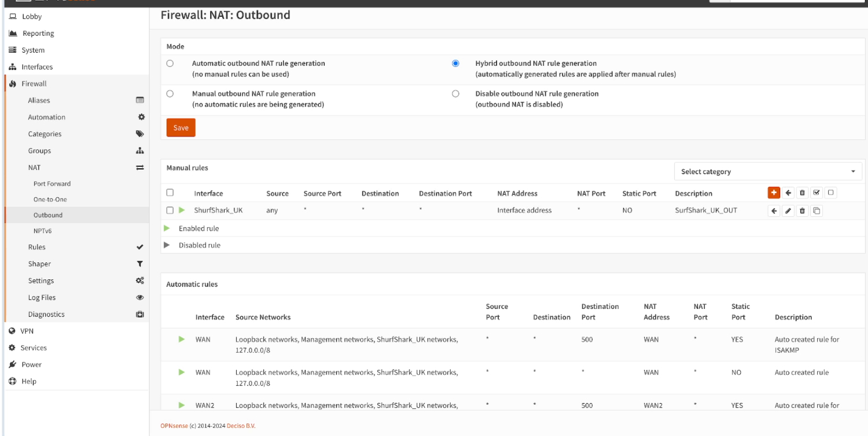Choose Disable outbound NAT rule generation
This screenshot has width=868, height=436.
click(455, 94)
